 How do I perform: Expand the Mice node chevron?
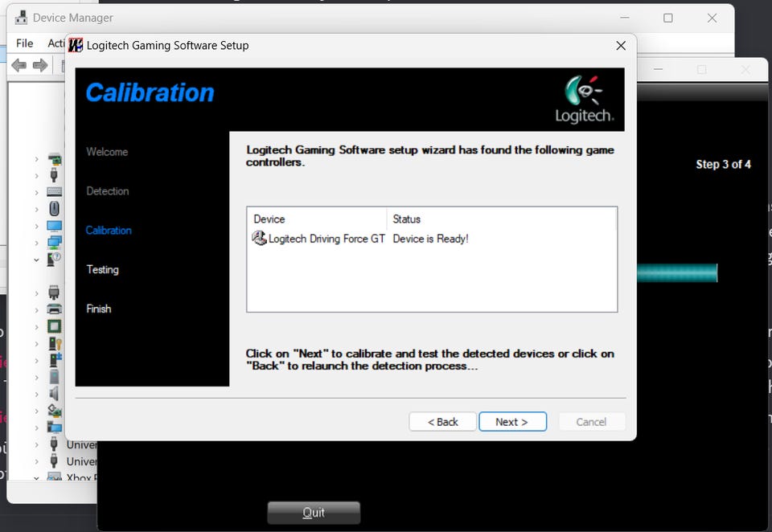click(x=36, y=209)
